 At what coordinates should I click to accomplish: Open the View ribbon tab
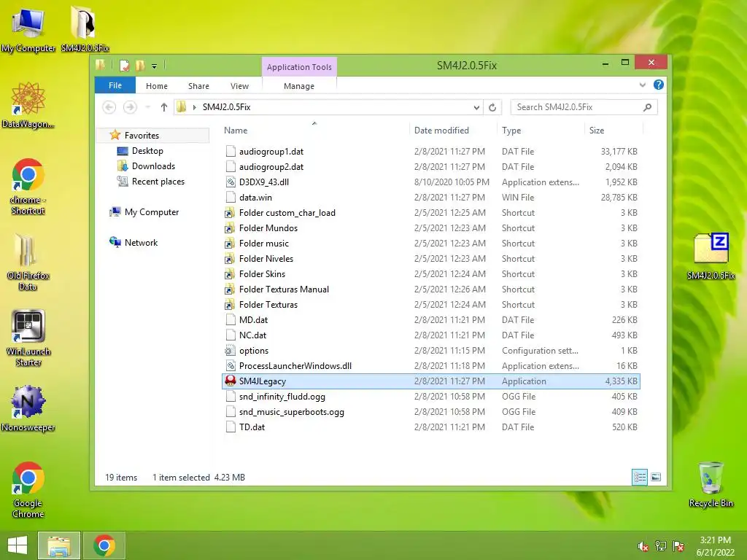(239, 86)
